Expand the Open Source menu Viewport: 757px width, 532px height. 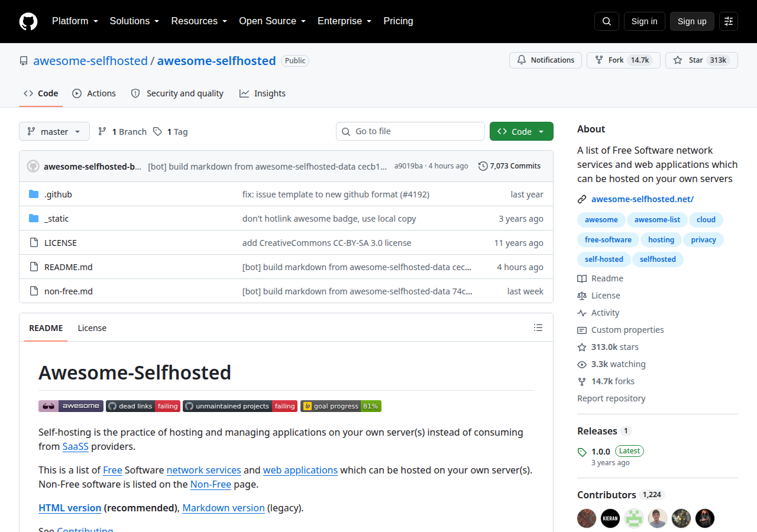tap(273, 21)
